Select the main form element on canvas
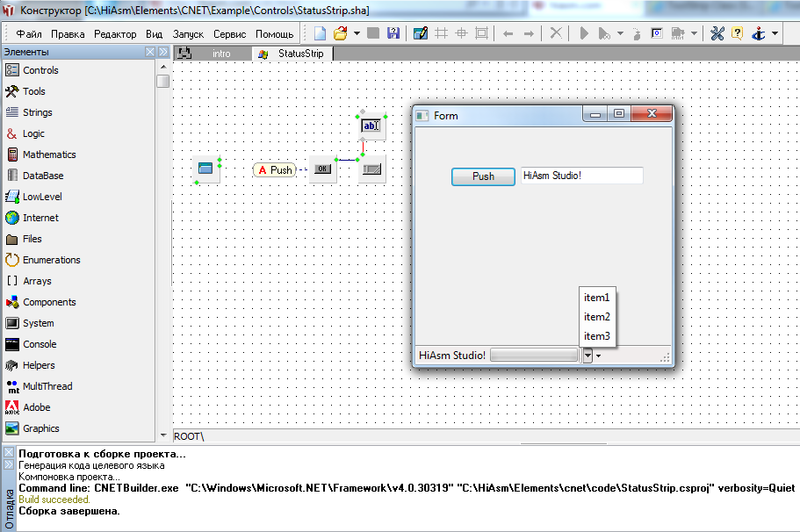 coord(206,169)
